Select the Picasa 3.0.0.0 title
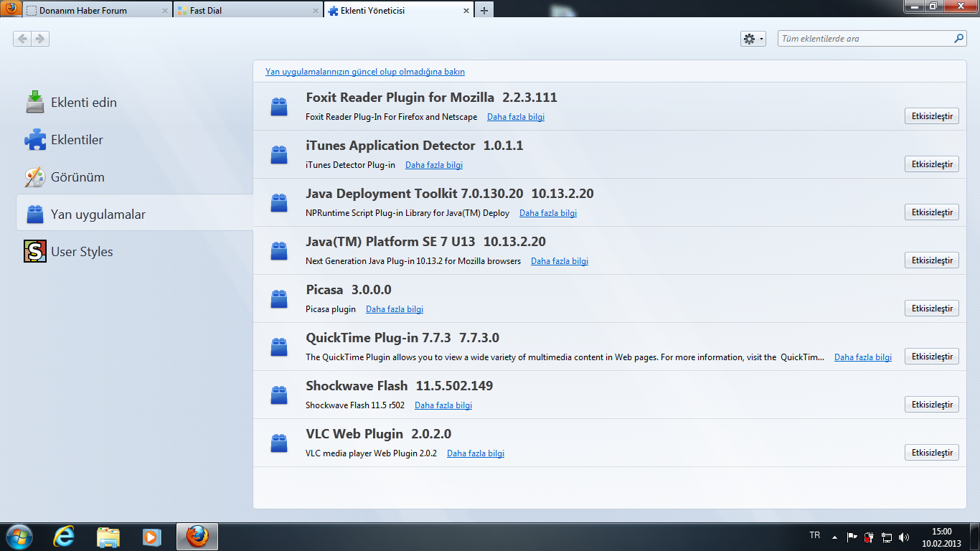Viewport: 980px width, 551px height. coord(348,290)
